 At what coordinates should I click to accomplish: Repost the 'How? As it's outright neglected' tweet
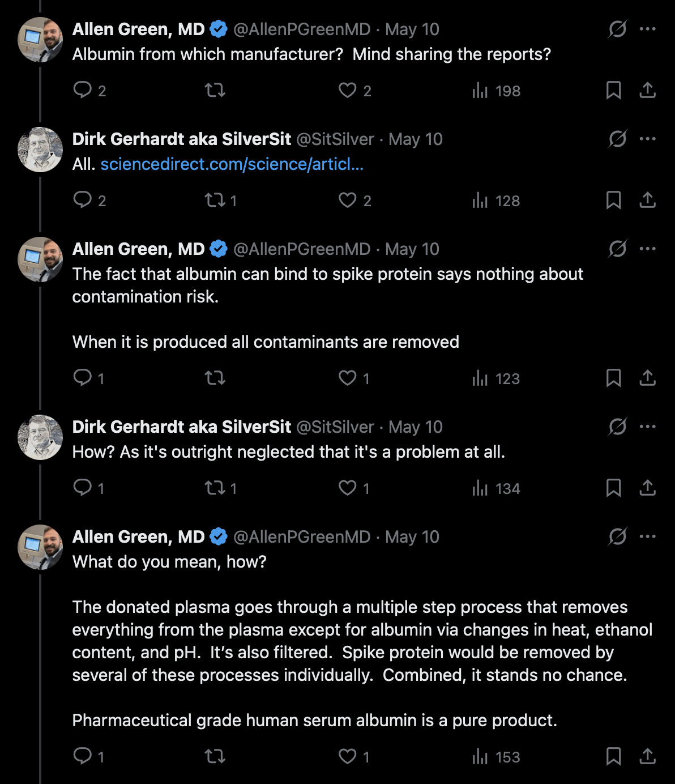[220, 488]
